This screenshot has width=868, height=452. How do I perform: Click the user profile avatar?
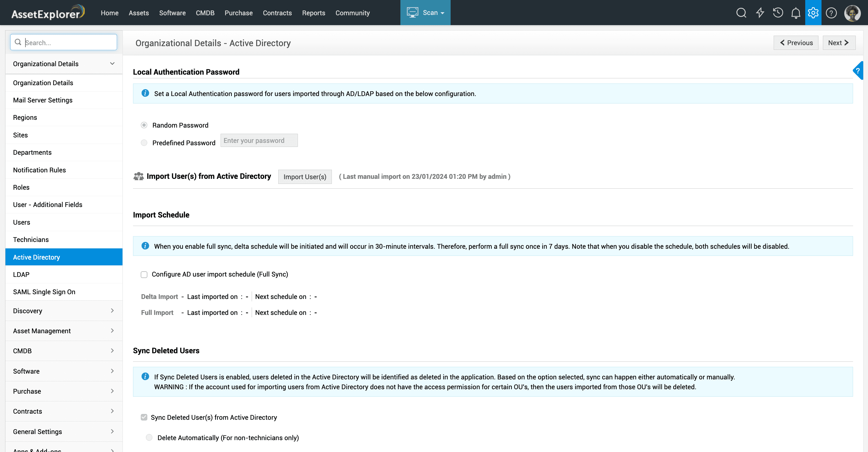[x=852, y=13]
